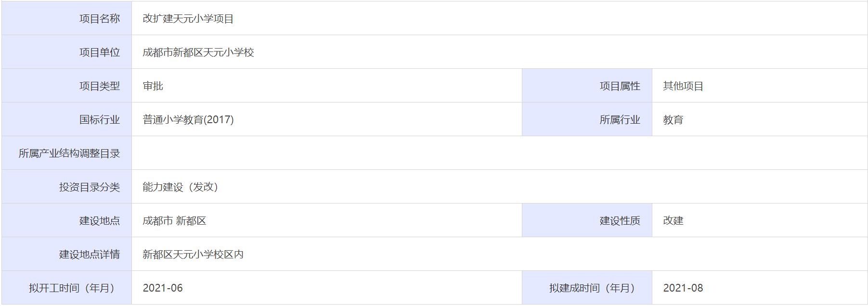Click the planned start date 2021-06
Viewport: 868px width, 306px height.
pos(163,288)
